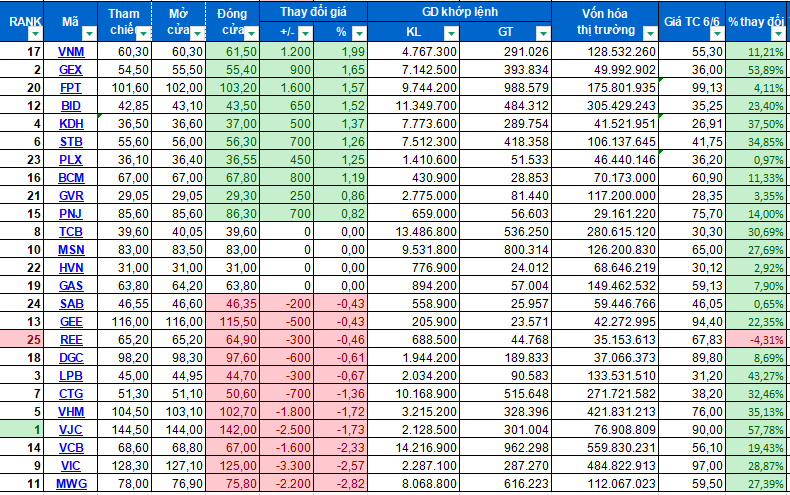Select KDH price change 500
Image resolution: width=790 pixels, height=495 pixels.
(287, 124)
